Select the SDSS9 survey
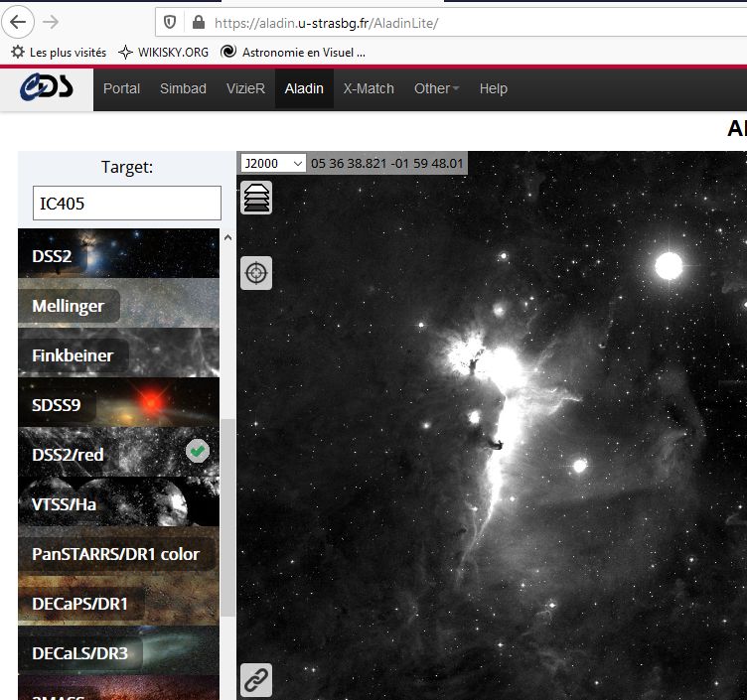This screenshot has height=700, width=747. click(118, 403)
